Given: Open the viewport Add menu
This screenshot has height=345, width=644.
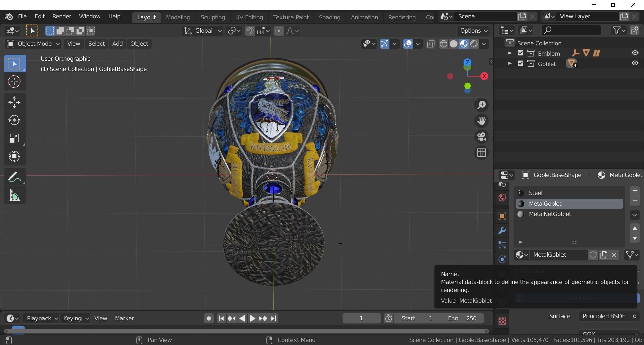Looking at the screenshot, I should point(117,44).
